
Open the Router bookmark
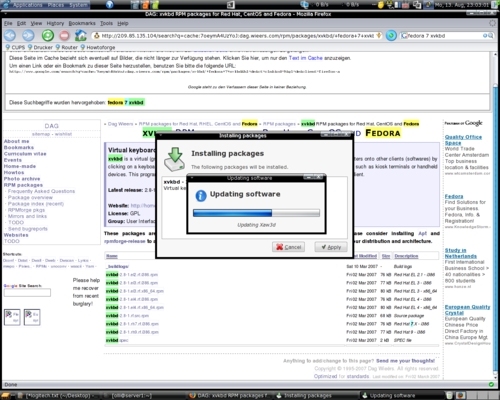(67, 47)
